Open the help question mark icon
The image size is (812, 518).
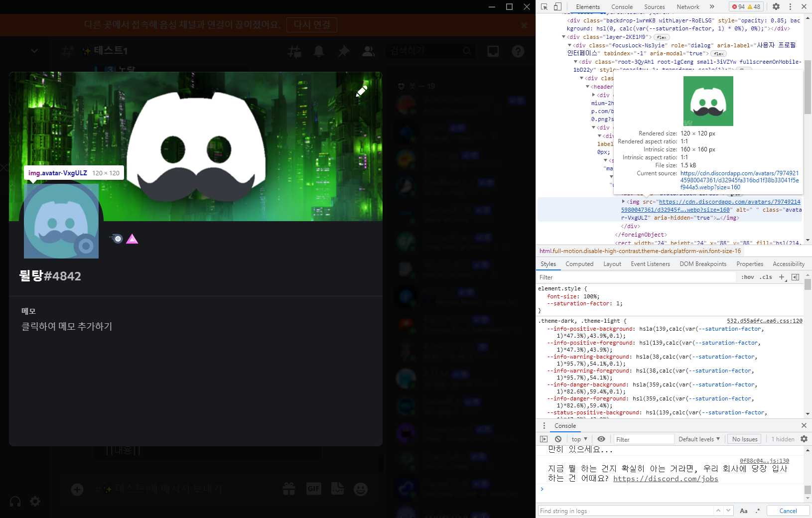[x=518, y=51]
